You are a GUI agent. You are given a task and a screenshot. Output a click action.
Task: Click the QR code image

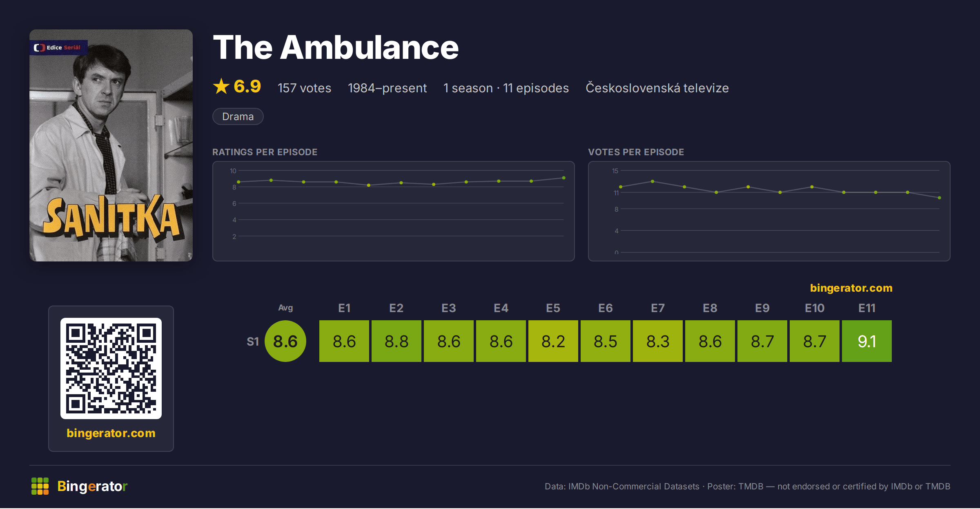(x=111, y=368)
